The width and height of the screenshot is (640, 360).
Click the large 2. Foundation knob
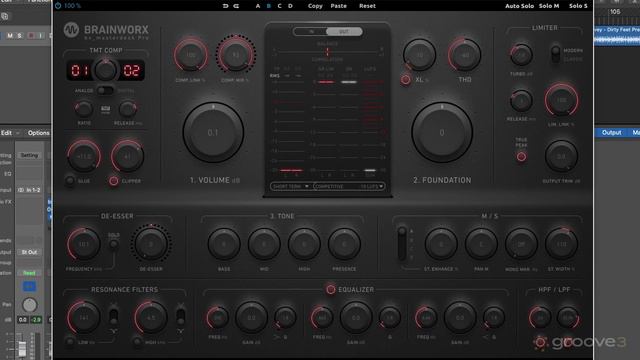pos(442,133)
